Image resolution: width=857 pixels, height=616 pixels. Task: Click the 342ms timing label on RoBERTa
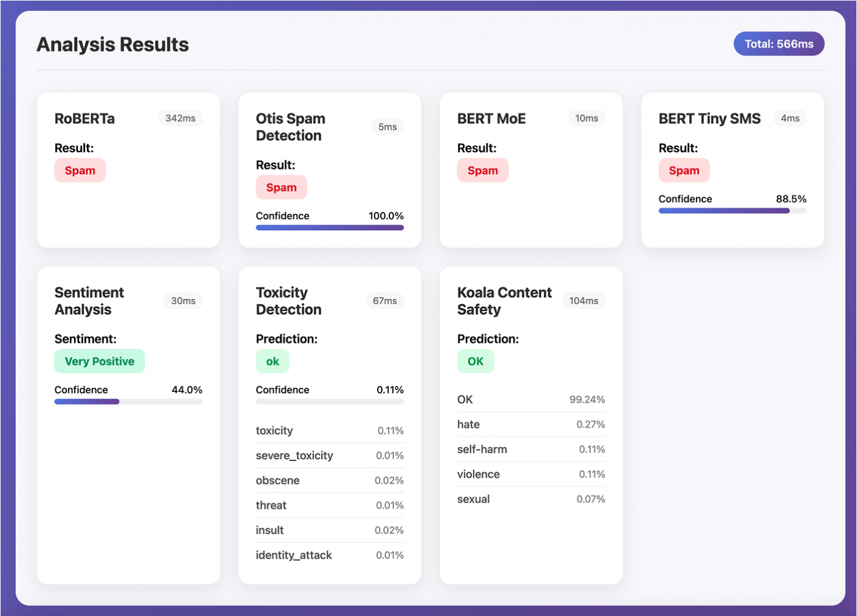181,118
